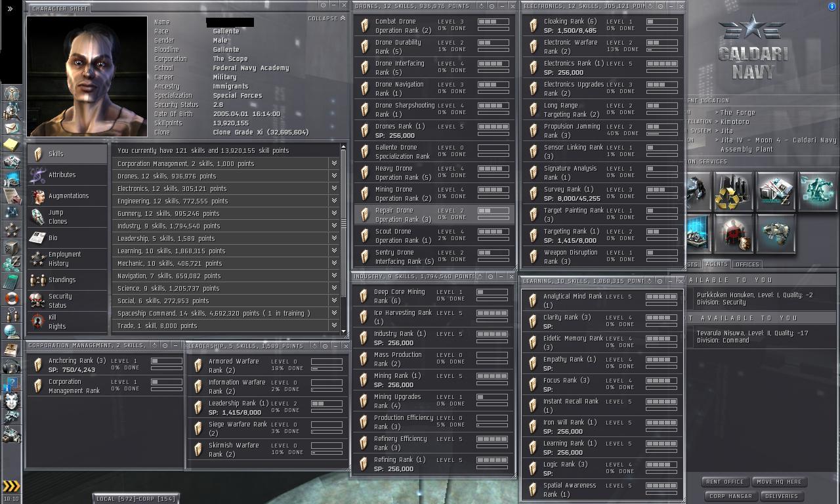Image resolution: width=840 pixels, height=504 pixels.
Task: Click the Jump Clones icon
Action: (38, 217)
